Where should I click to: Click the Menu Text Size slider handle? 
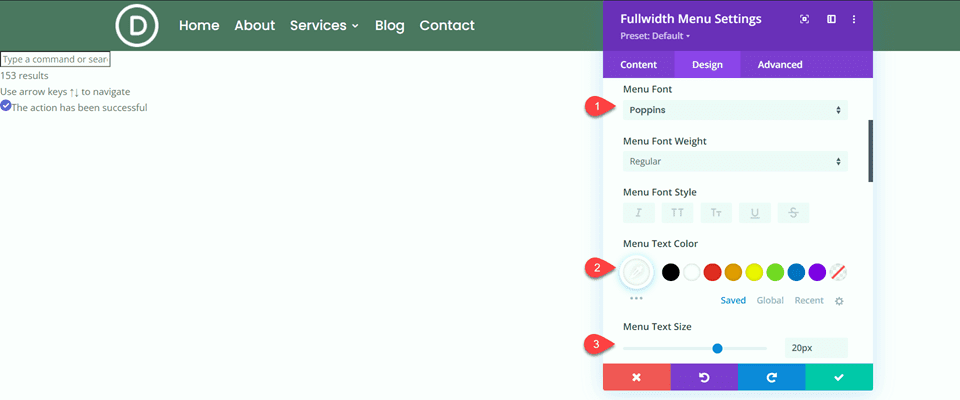(x=718, y=348)
